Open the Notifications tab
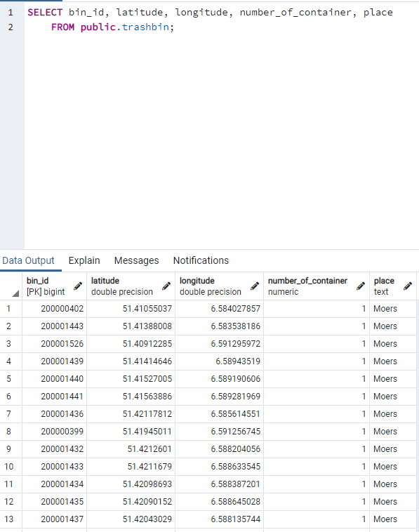The height and width of the screenshot is (532, 419). 201,260
